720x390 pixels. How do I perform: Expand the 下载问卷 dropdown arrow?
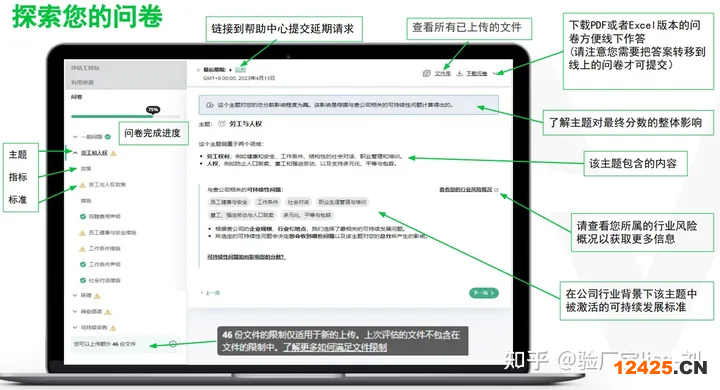click(494, 73)
